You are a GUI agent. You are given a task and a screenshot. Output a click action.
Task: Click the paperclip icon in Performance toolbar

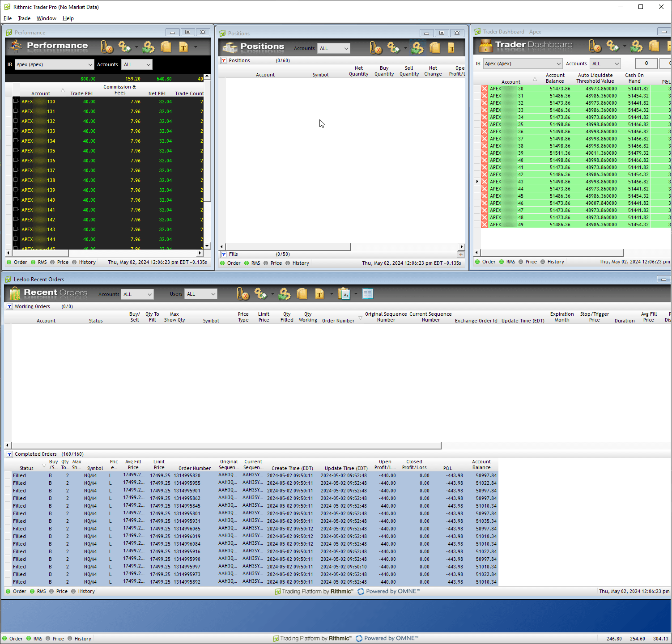[107, 47]
